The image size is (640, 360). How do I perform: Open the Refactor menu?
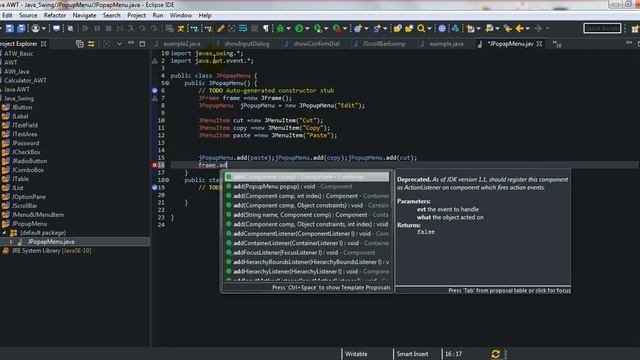pyautogui.click(x=55, y=15)
